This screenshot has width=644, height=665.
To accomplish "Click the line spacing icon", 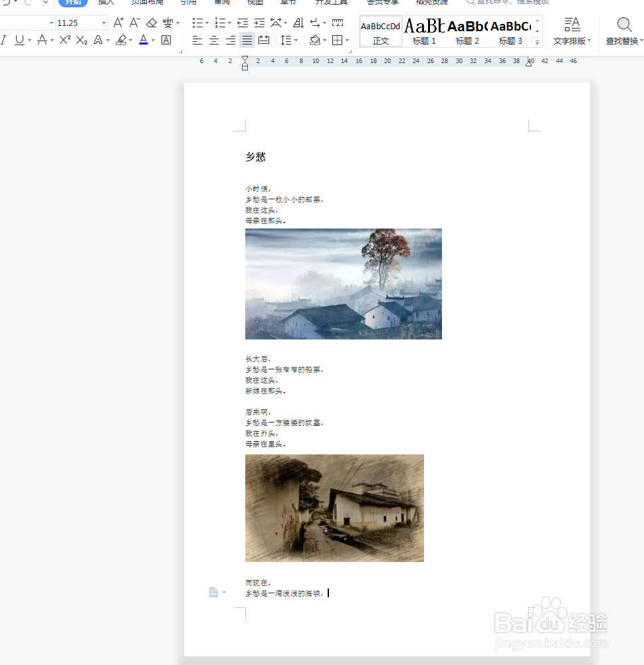I will pyautogui.click(x=286, y=41).
